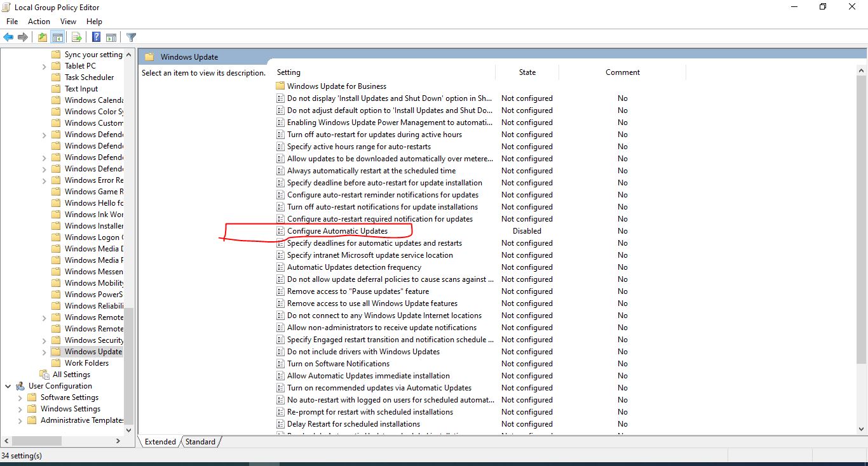Expand Windows Settings under User Configuration
The width and height of the screenshot is (868, 466).
(20, 409)
